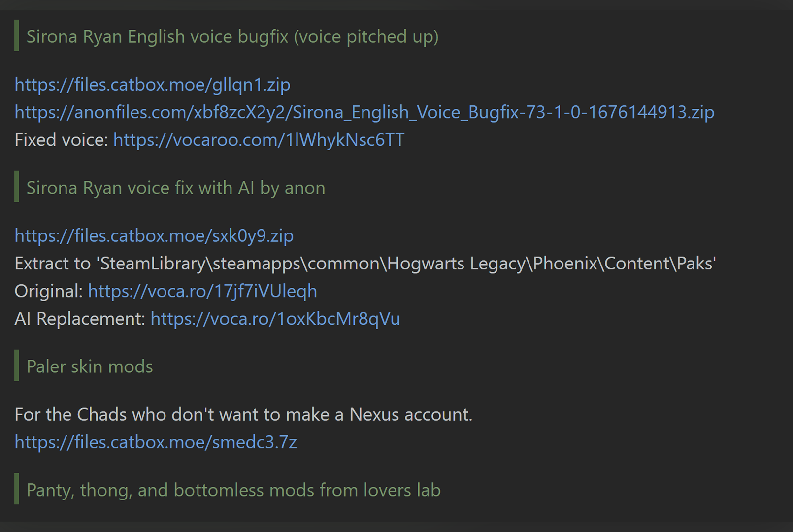Click the 'AI Replacement:' label text

click(80, 319)
